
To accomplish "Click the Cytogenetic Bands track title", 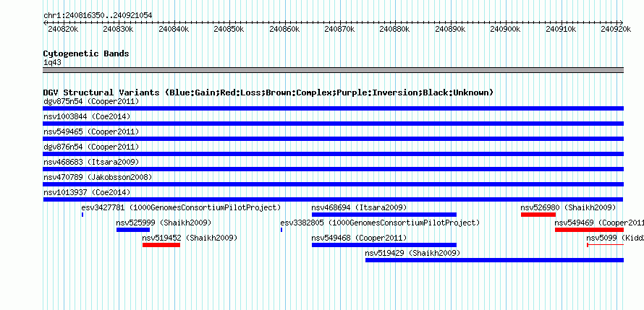I will point(86,53).
